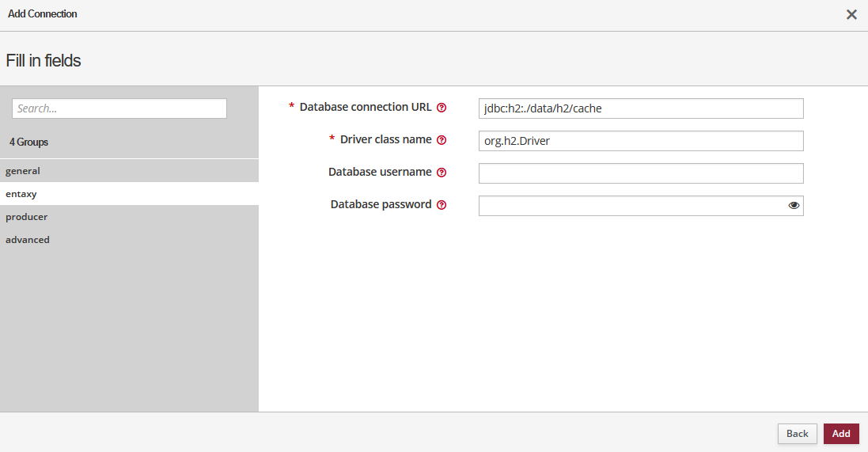
Task: Click the "4 Groups" count label
Action: click(x=29, y=142)
